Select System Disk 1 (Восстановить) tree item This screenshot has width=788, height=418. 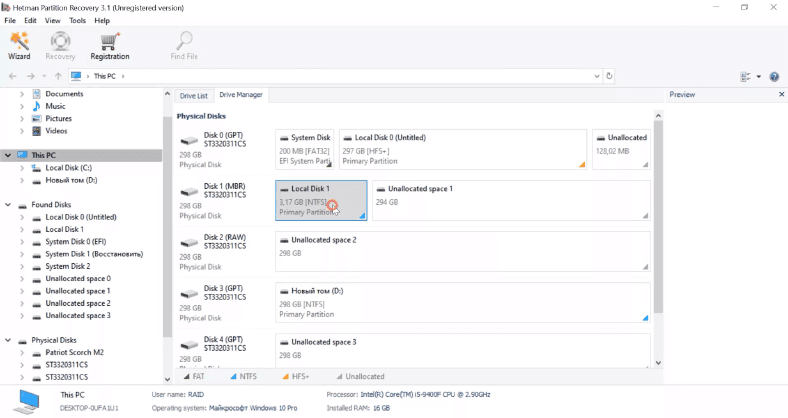94,254
